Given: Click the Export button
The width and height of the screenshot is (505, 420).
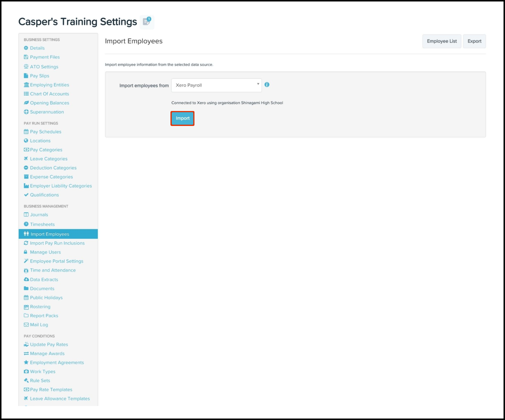Looking at the screenshot, I should pos(474,41).
